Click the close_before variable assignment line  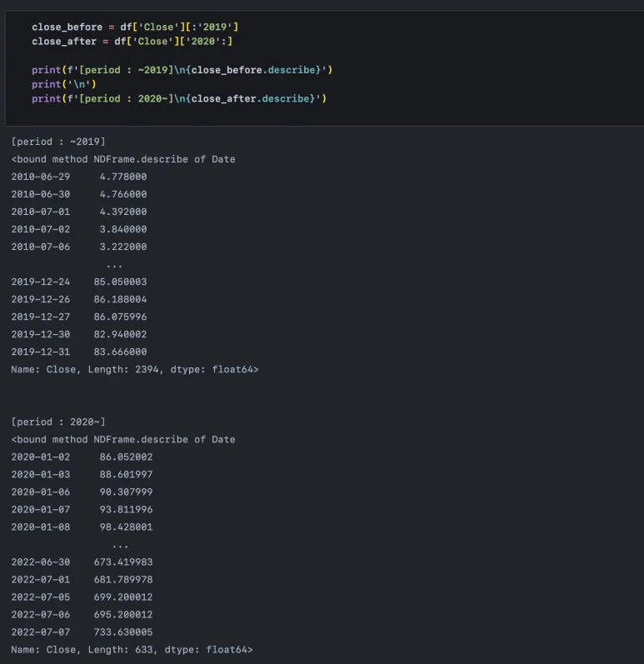(135, 27)
